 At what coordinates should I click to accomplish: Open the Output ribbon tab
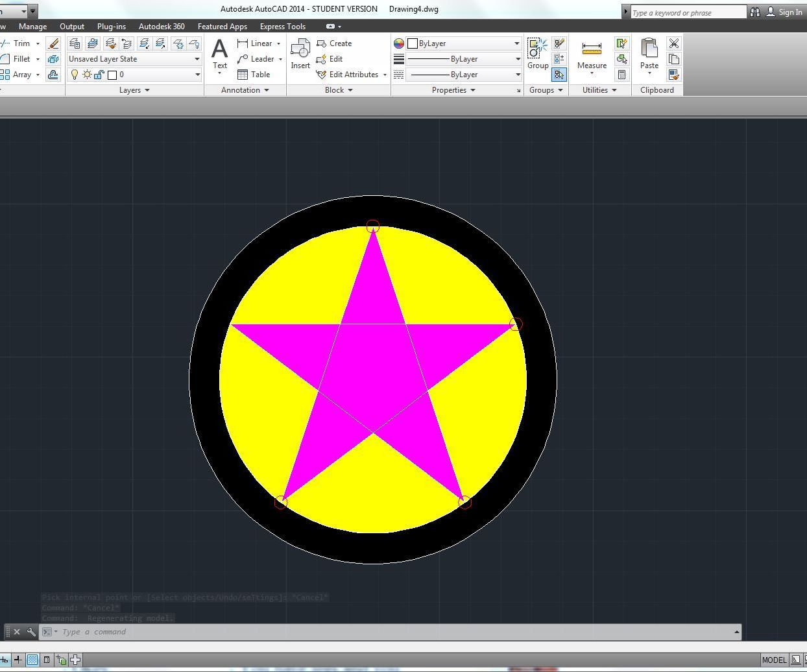(72, 27)
